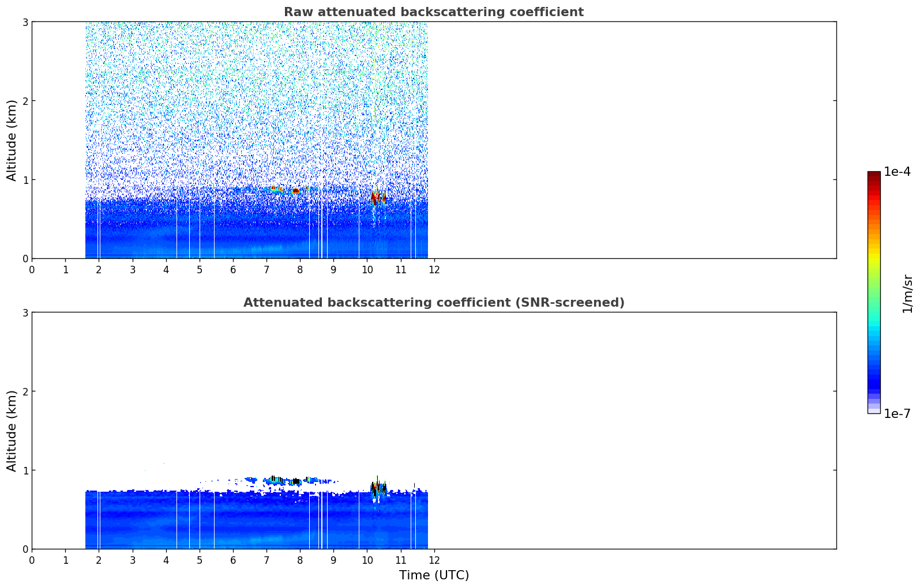Screen dimensions: 920x588
Task: Click the "Raw attenuated backscattering coefficient" plot title
Action: pos(433,12)
